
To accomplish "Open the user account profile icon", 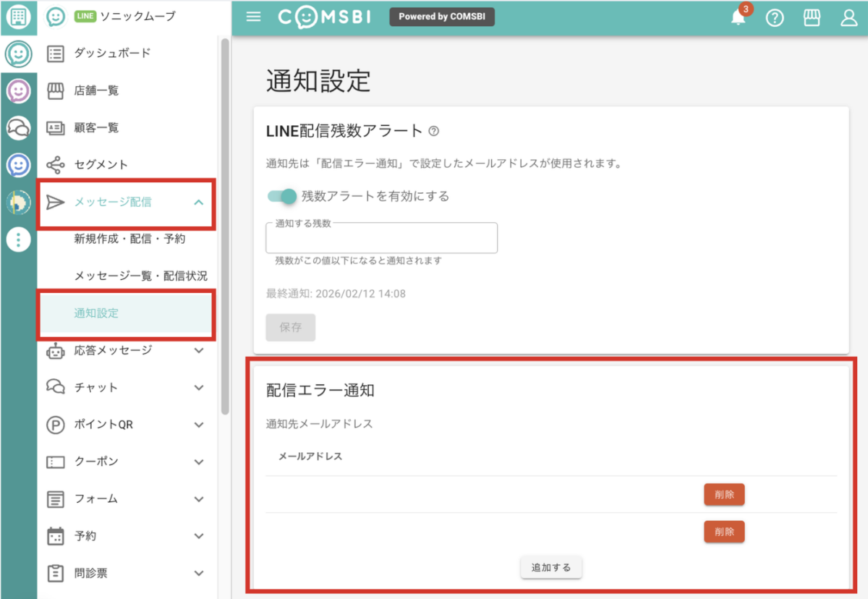I will pos(848,18).
